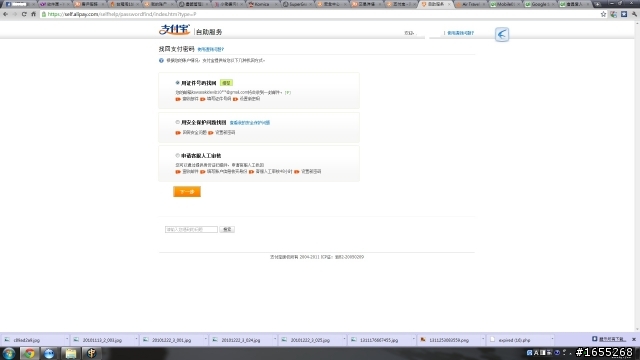Image resolution: width=640 pixels, height=360 pixels.
Task: Bookmark this page with the star icon
Action: 603,14
